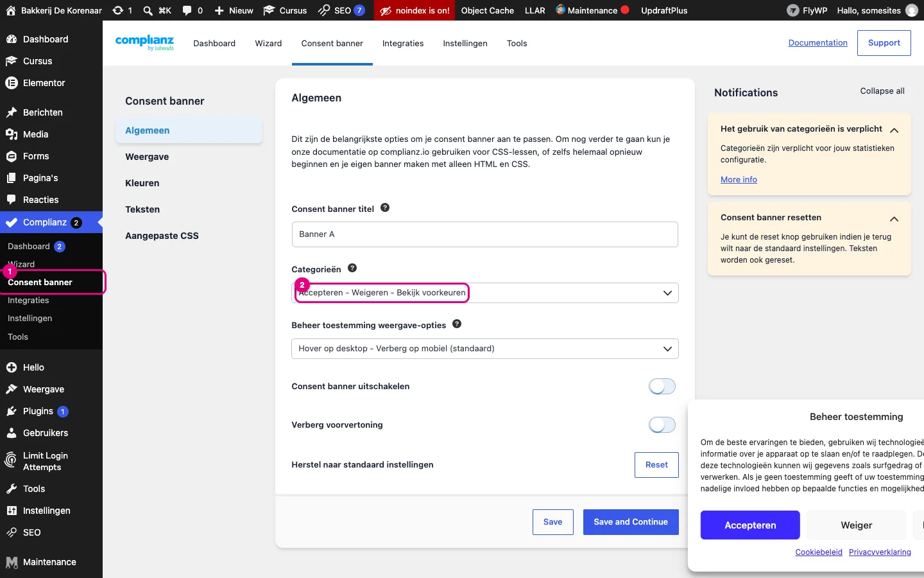Open the Documentation link
Screen dimensions: 924x578
tap(818, 43)
